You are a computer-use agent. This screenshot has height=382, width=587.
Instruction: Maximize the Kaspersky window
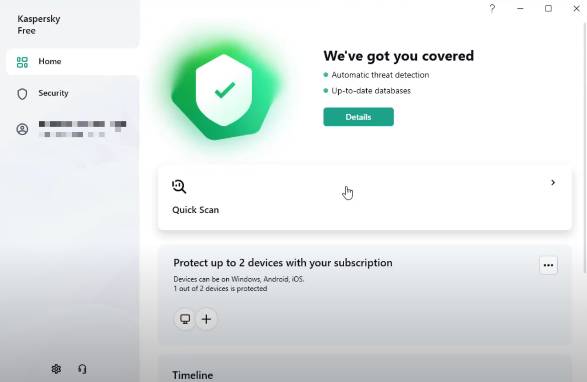[548, 8]
